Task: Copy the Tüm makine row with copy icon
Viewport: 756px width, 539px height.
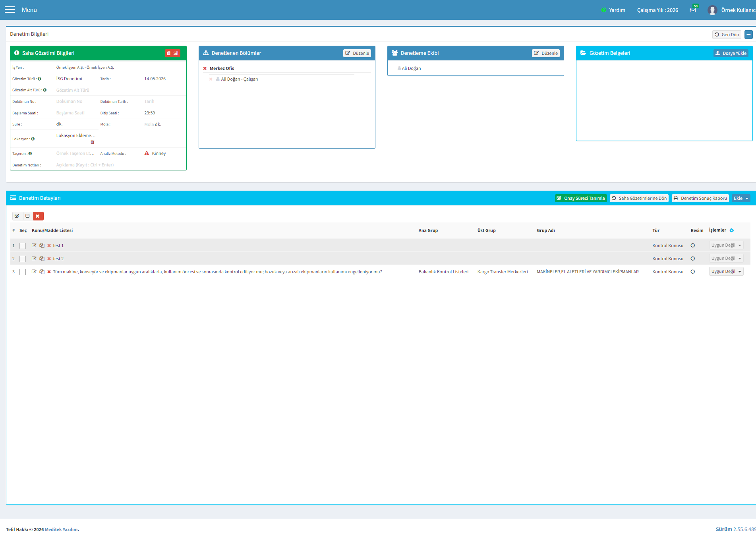Action: pyautogui.click(x=42, y=272)
